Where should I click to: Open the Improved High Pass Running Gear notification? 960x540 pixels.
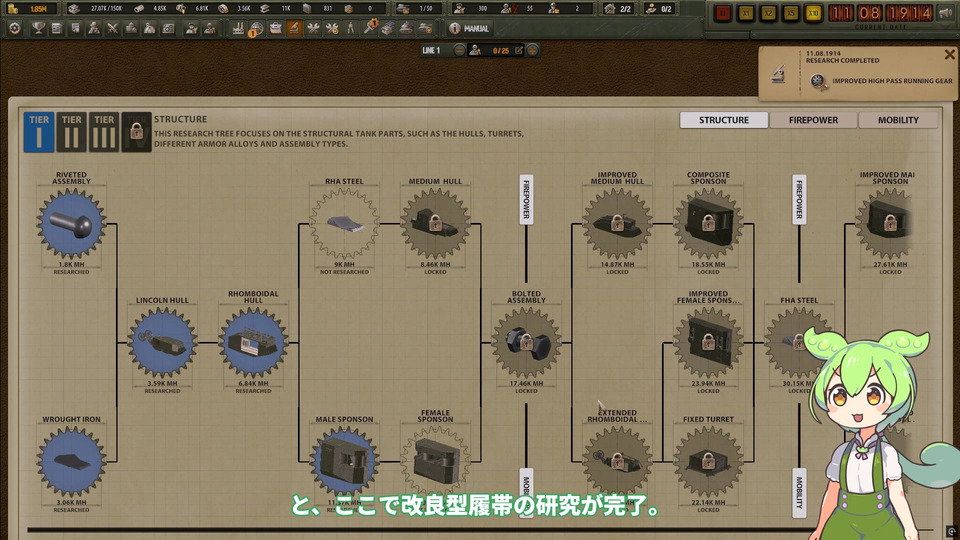click(x=882, y=81)
